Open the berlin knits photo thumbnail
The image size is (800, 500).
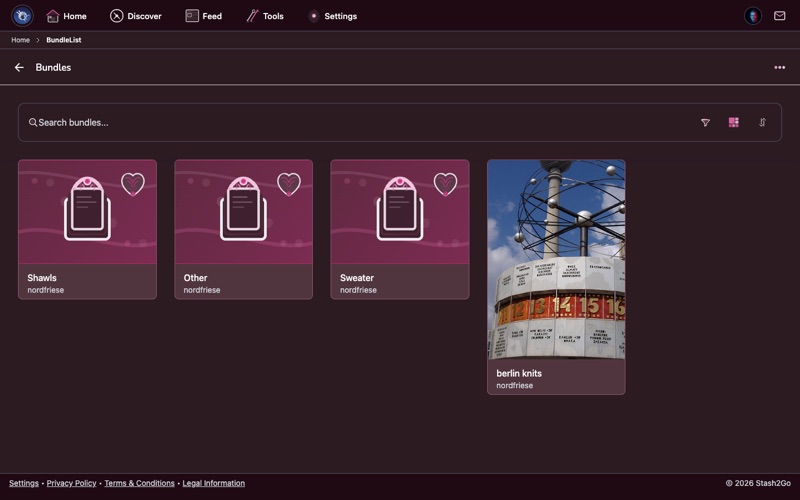click(x=556, y=259)
